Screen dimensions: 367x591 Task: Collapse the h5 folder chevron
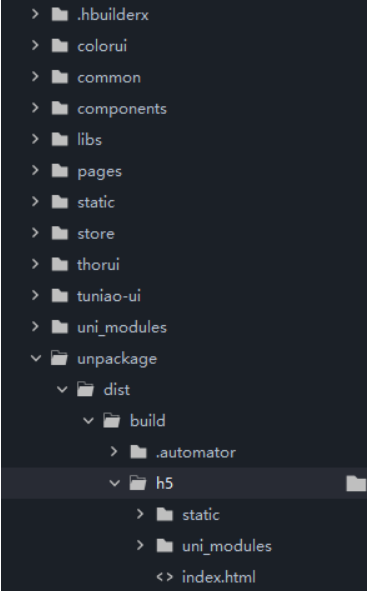click(x=115, y=483)
